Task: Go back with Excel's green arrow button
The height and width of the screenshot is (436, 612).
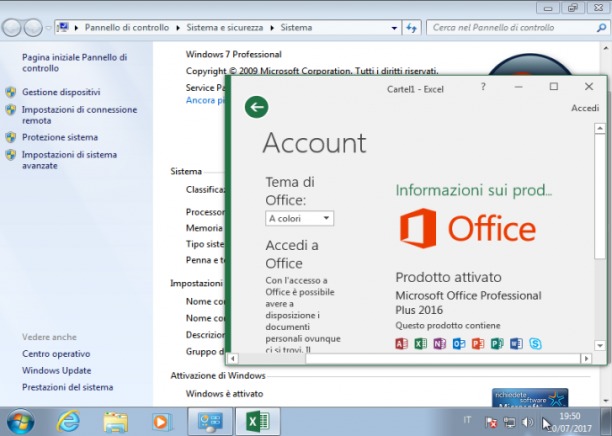Action: pos(256,107)
